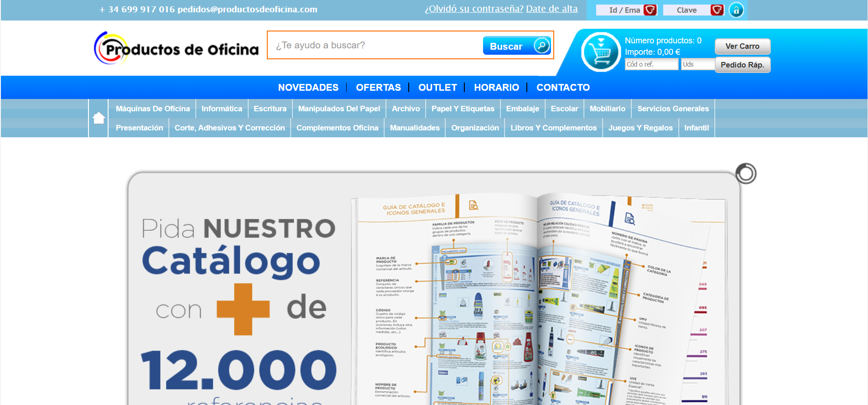Click the circular loader icon above banner

(x=746, y=173)
